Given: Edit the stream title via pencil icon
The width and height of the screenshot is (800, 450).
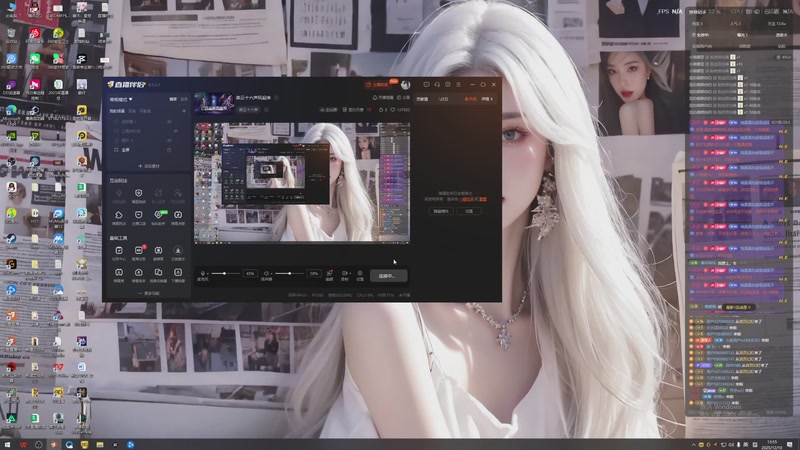Looking at the screenshot, I should [x=277, y=97].
